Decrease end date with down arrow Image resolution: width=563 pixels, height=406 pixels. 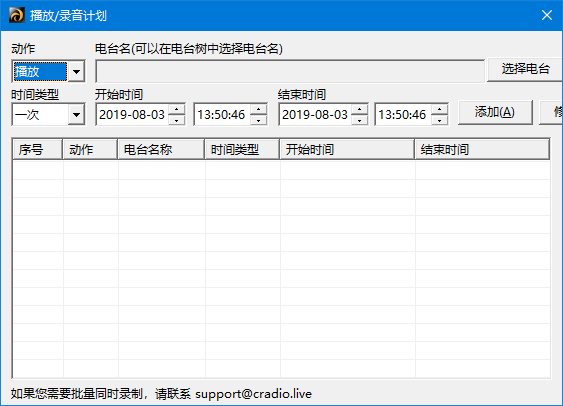359,120
